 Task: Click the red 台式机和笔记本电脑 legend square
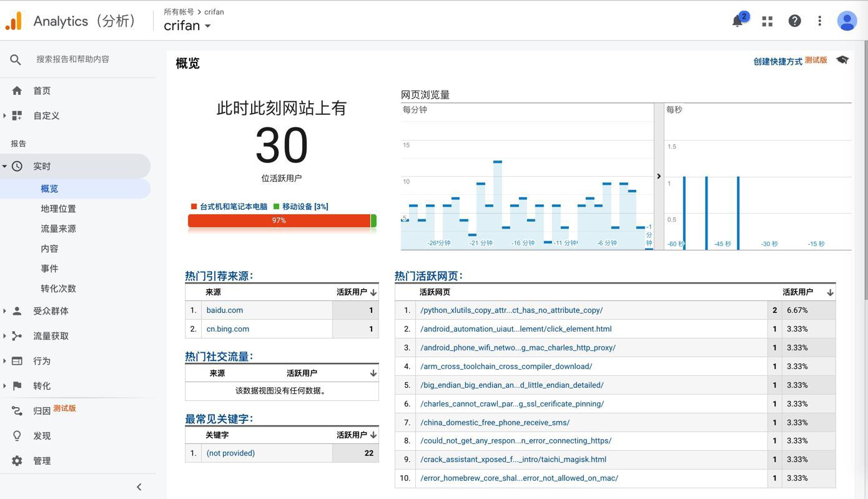(194, 206)
